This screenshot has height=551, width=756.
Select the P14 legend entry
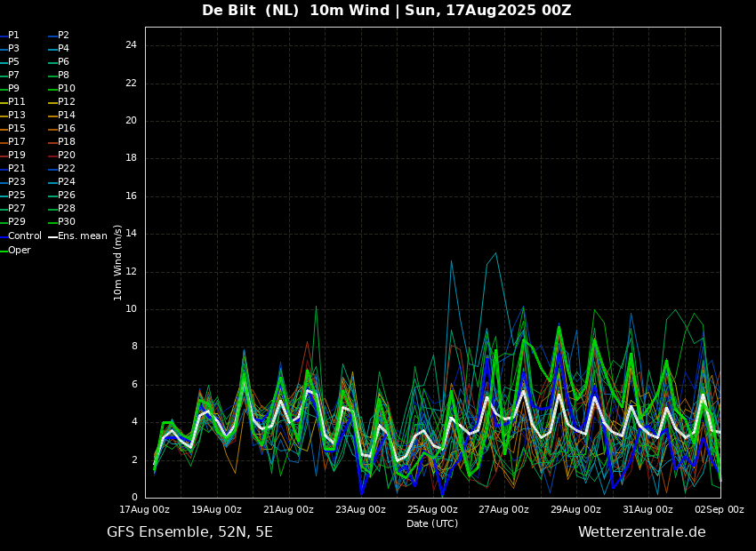coord(67,116)
